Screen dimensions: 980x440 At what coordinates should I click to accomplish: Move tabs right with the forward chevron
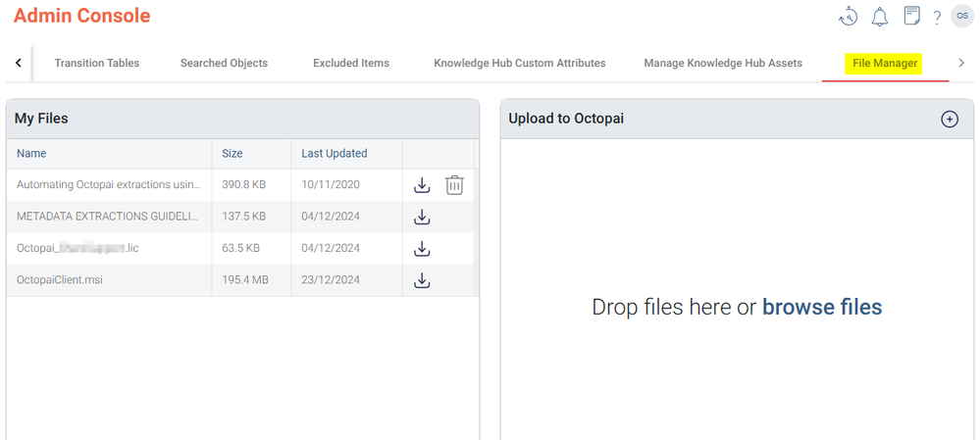(961, 63)
